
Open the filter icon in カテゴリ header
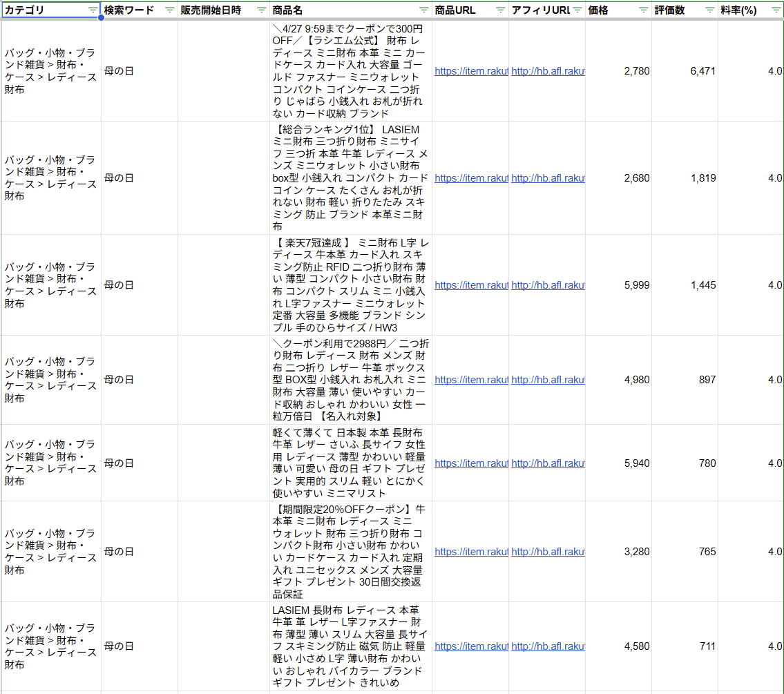93,10
